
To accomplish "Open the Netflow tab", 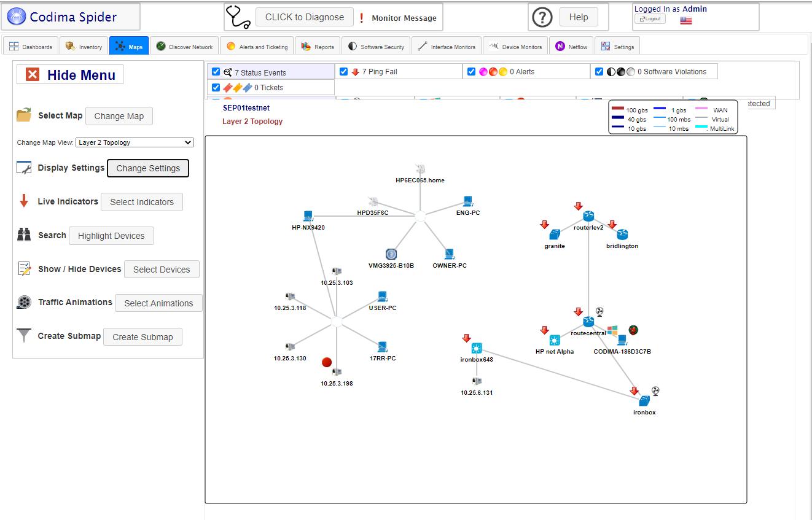I will 571,47.
